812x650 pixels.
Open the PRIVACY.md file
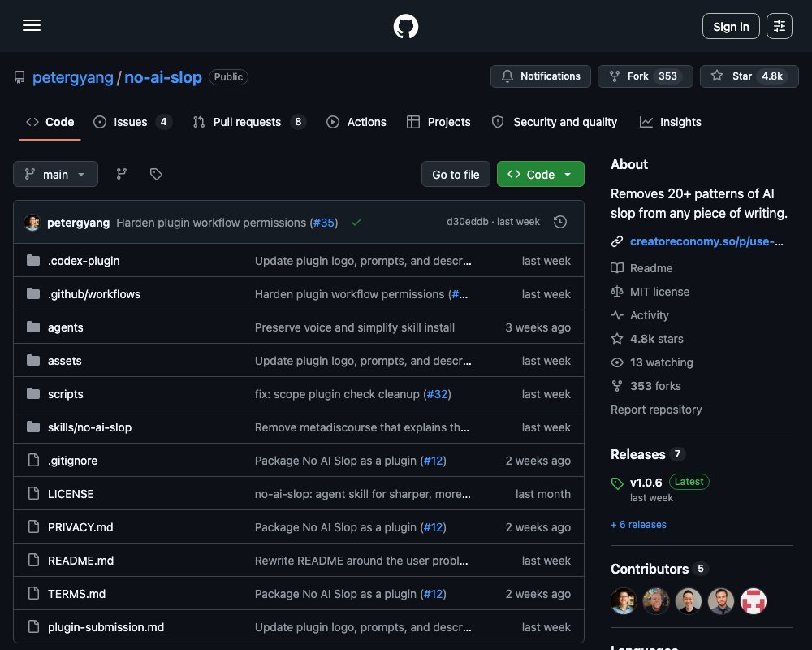pyautogui.click(x=80, y=527)
